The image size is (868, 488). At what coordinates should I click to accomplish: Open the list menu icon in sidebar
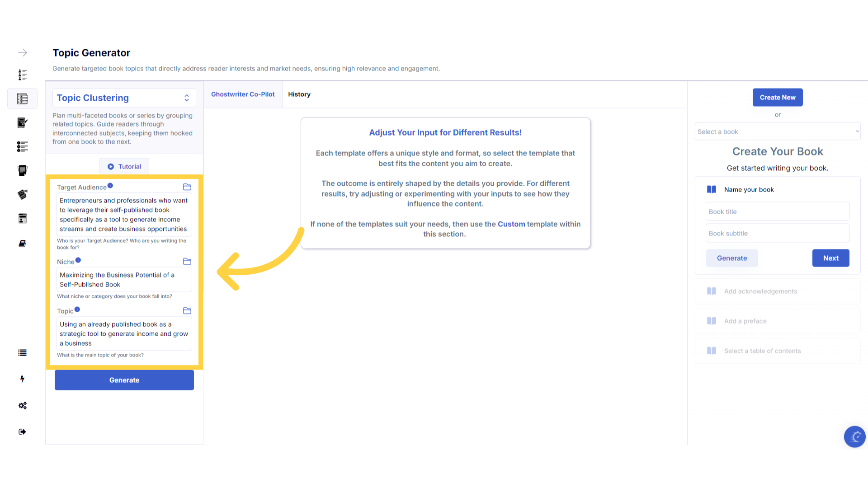coord(23,353)
